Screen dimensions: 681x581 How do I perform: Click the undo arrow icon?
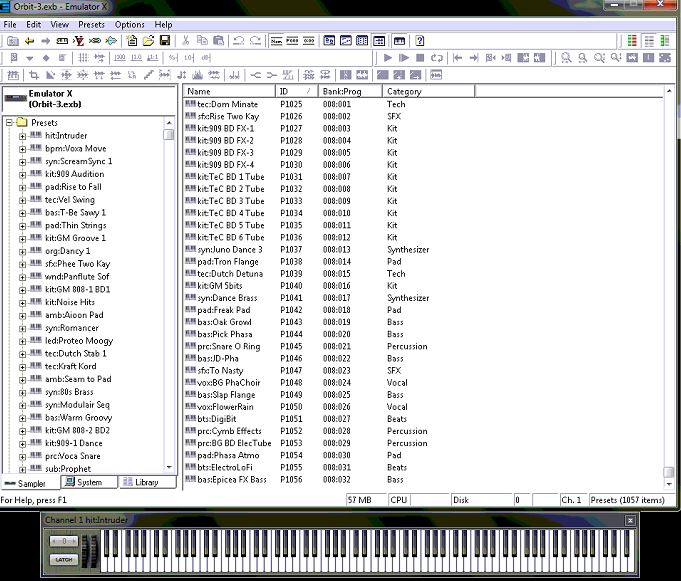(x=238, y=41)
